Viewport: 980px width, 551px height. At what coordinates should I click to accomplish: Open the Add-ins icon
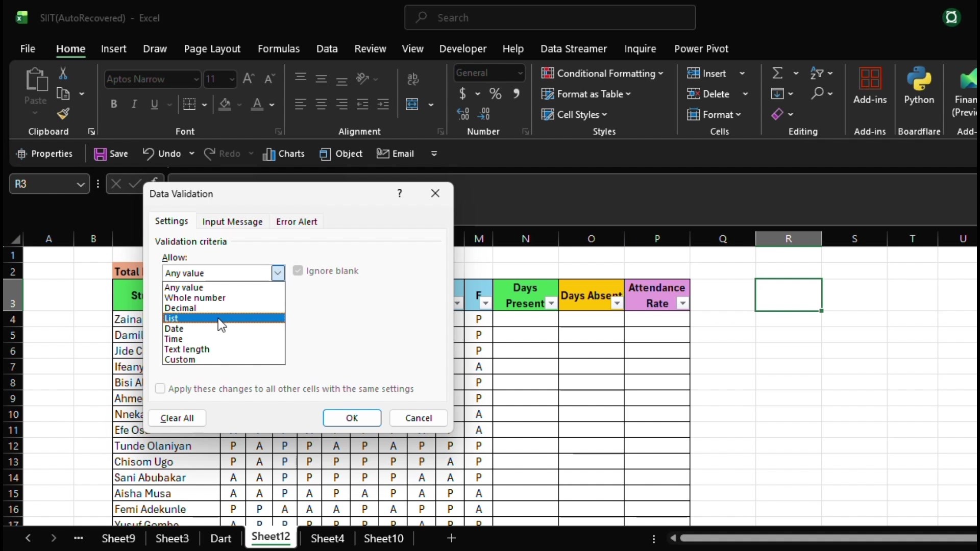tap(870, 86)
